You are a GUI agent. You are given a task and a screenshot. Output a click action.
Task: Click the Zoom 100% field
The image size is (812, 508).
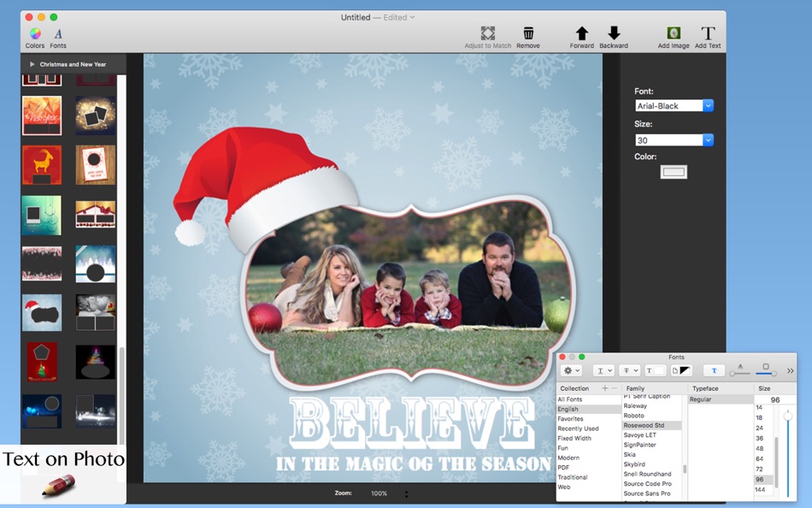(x=379, y=493)
